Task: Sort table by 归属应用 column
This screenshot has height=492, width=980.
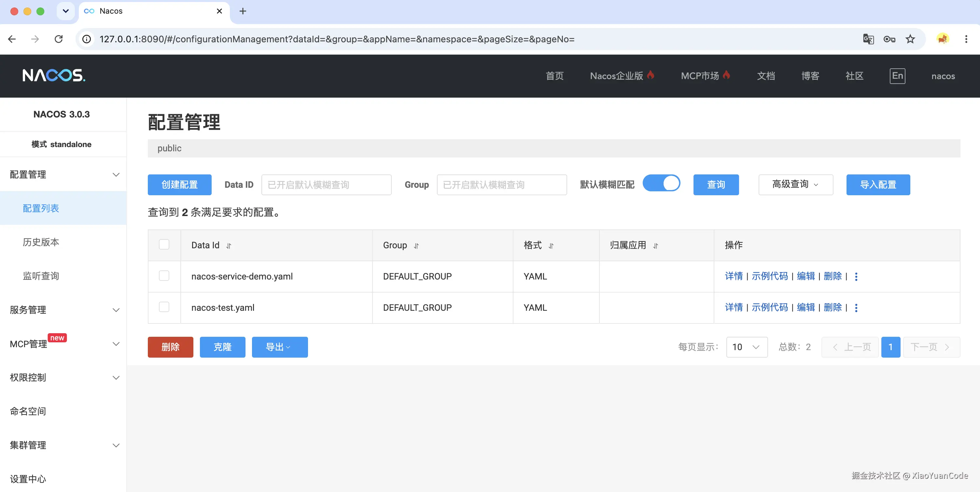Action: coord(655,246)
